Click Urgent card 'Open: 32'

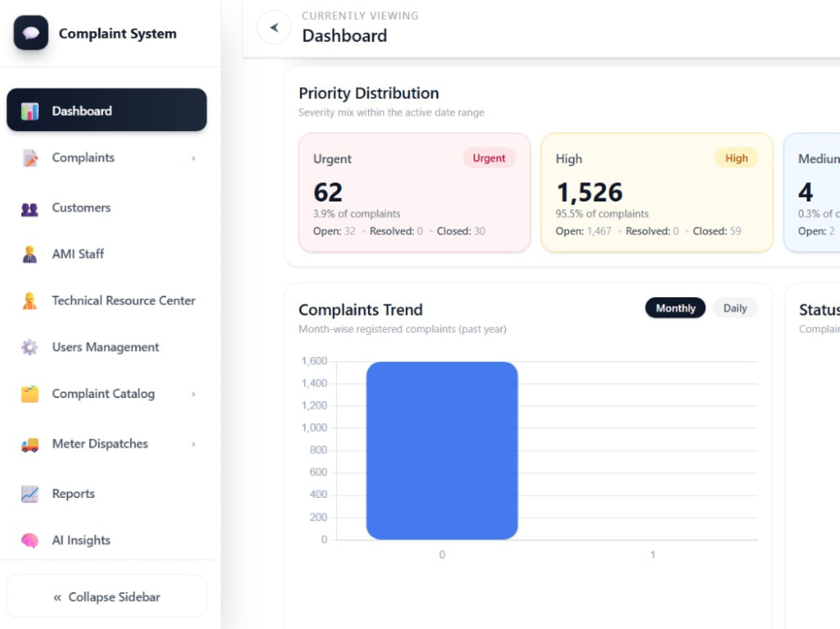click(x=334, y=231)
